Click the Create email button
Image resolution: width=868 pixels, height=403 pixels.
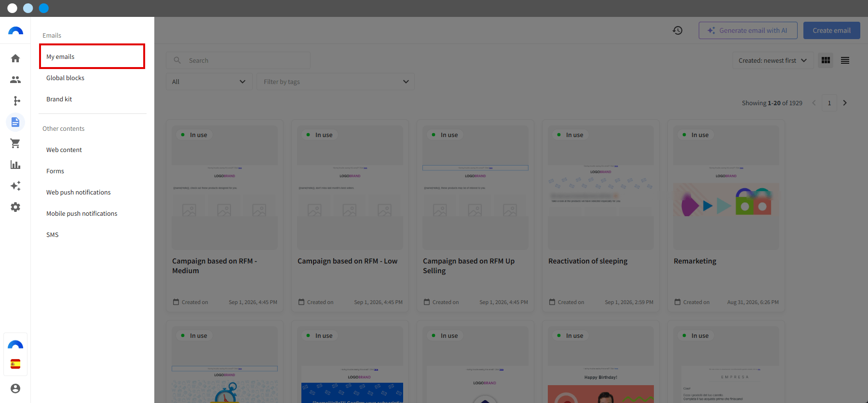[x=832, y=30]
